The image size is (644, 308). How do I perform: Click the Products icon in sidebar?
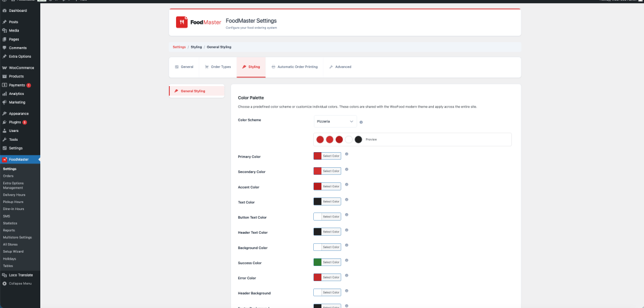[4, 77]
